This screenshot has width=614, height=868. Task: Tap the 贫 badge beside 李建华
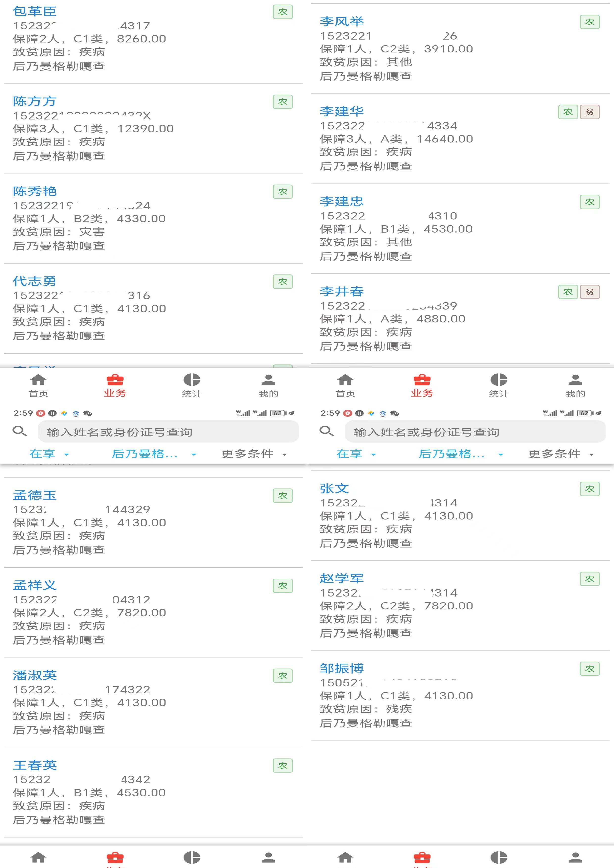[589, 112]
